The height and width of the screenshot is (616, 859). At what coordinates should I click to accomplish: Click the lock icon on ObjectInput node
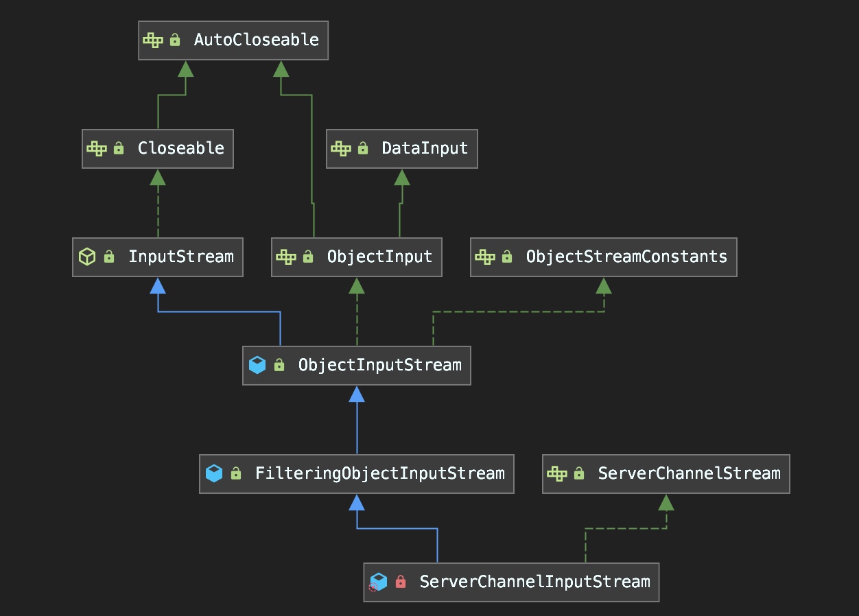pyautogui.click(x=308, y=257)
